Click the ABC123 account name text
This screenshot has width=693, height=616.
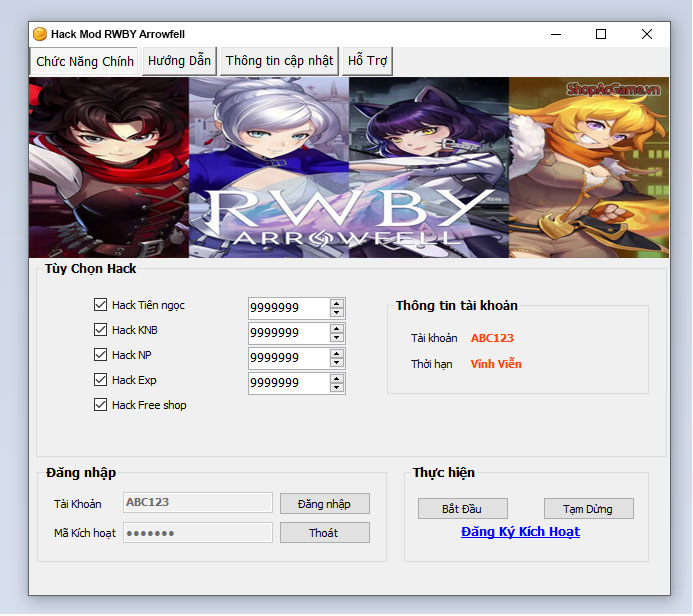[492, 338]
